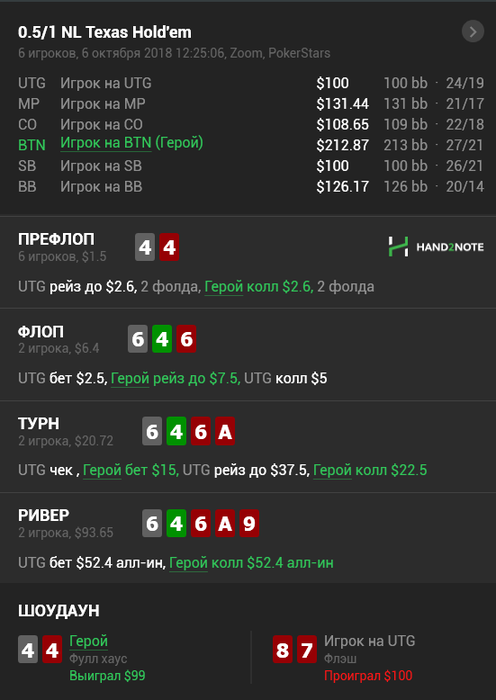Image resolution: width=496 pixels, height=700 pixels.
Task: Click "Игрок на UTG" name at showdown
Action: [x=370, y=641]
